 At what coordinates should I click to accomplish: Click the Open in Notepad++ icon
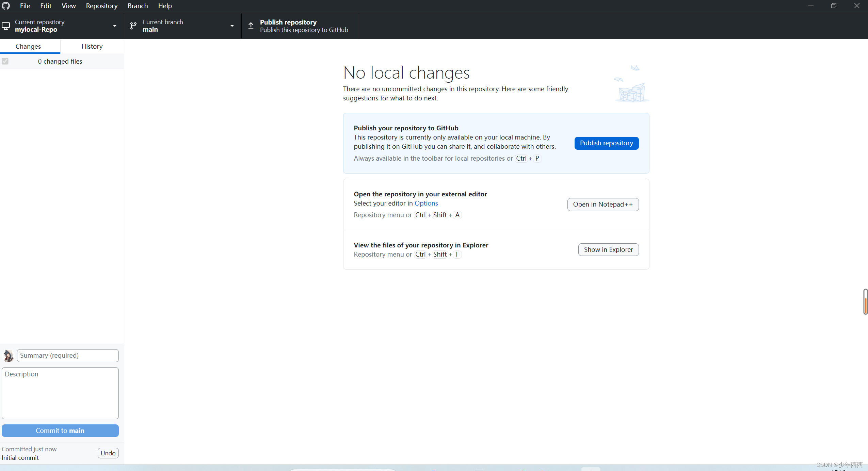click(603, 204)
